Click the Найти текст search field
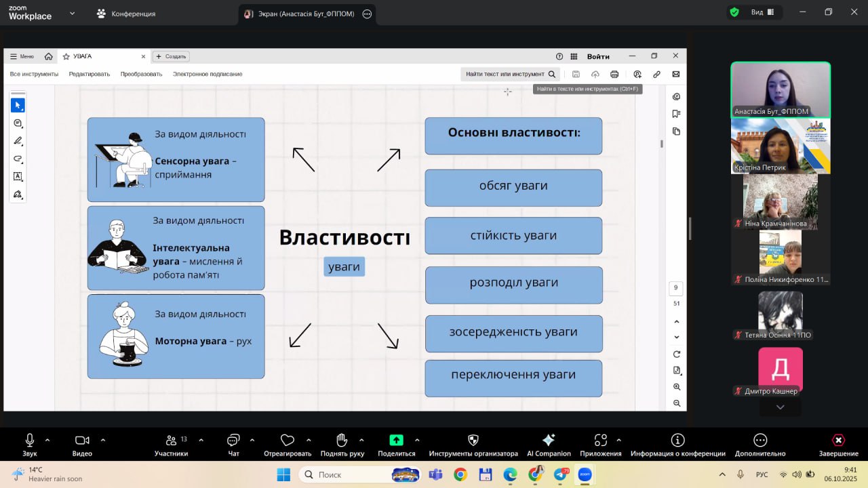 (505, 75)
